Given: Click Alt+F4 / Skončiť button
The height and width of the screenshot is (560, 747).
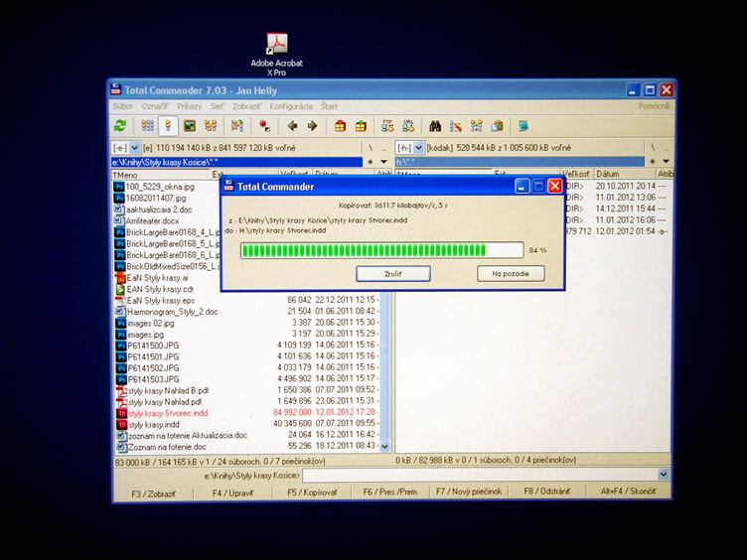Looking at the screenshot, I should pyautogui.click(x=628, y=490).
